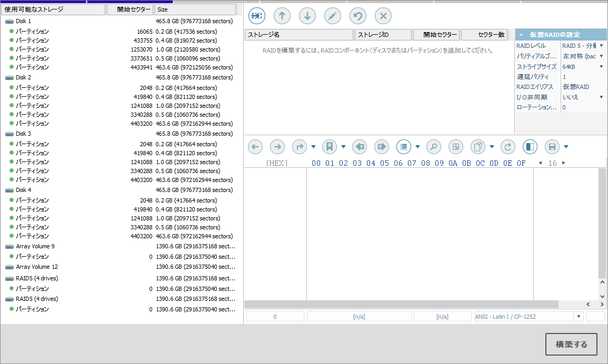Click the horizontal scroll-left arrow

[588, 305]
